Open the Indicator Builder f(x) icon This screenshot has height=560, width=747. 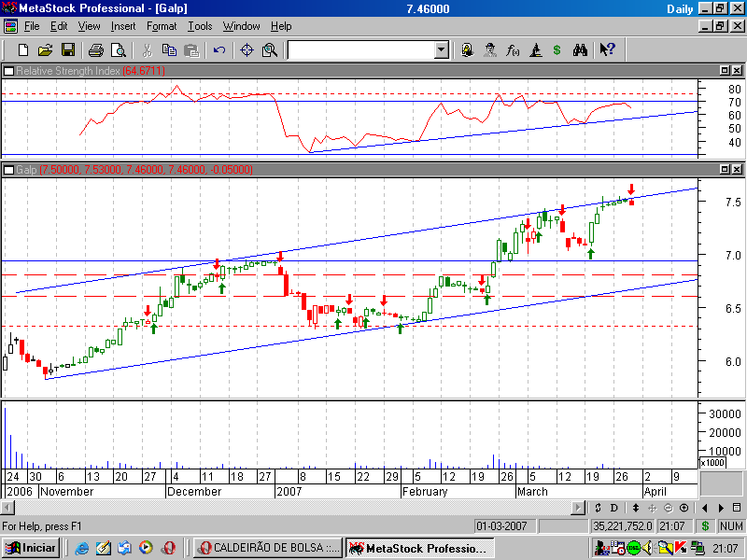tap(513, 50)
